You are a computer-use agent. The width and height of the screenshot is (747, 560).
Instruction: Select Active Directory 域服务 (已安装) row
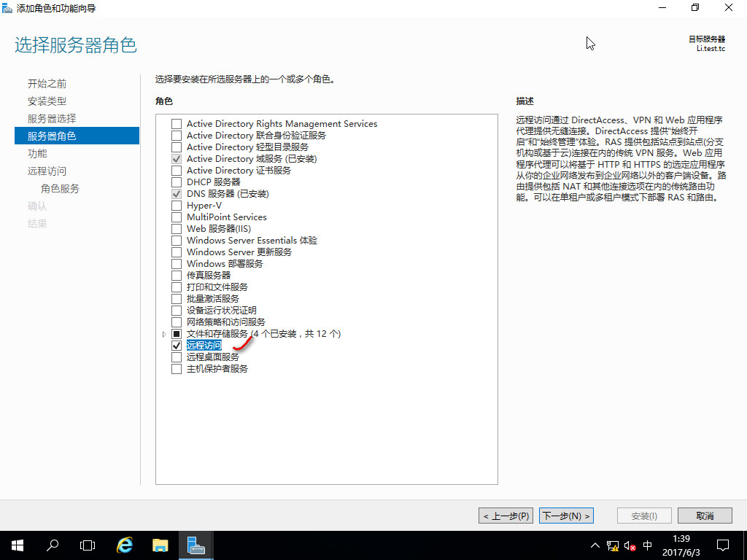coord(252,159)
